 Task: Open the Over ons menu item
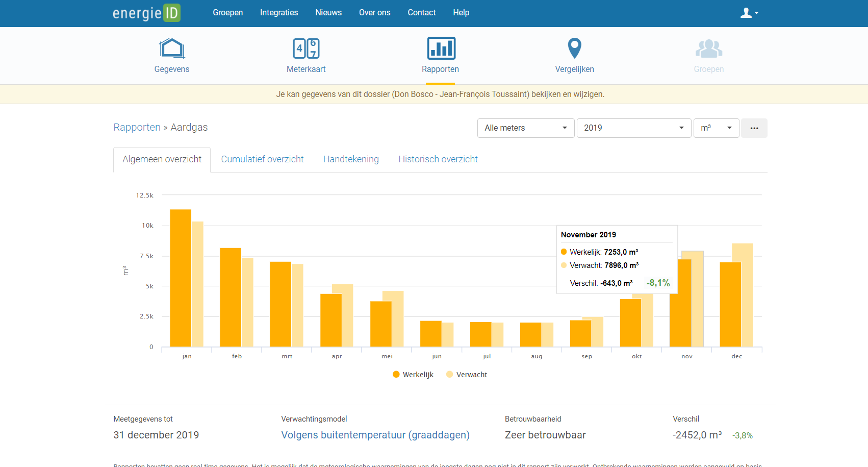375,13
